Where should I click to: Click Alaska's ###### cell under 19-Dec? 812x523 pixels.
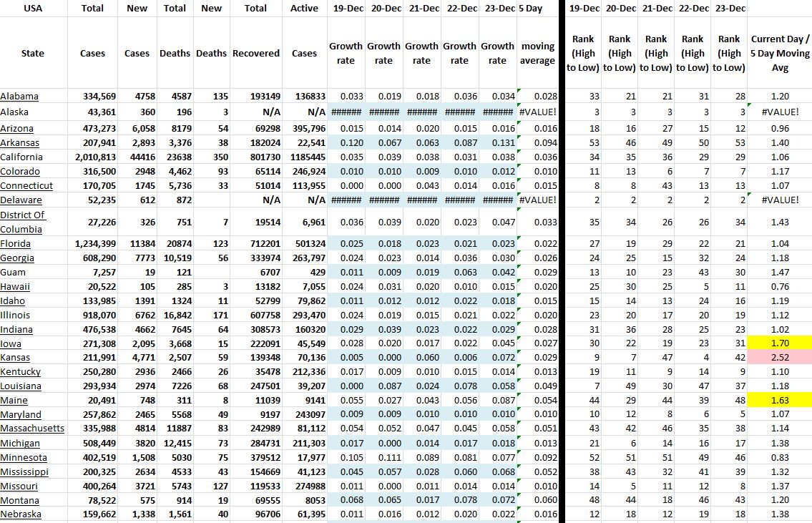(346, 111)
